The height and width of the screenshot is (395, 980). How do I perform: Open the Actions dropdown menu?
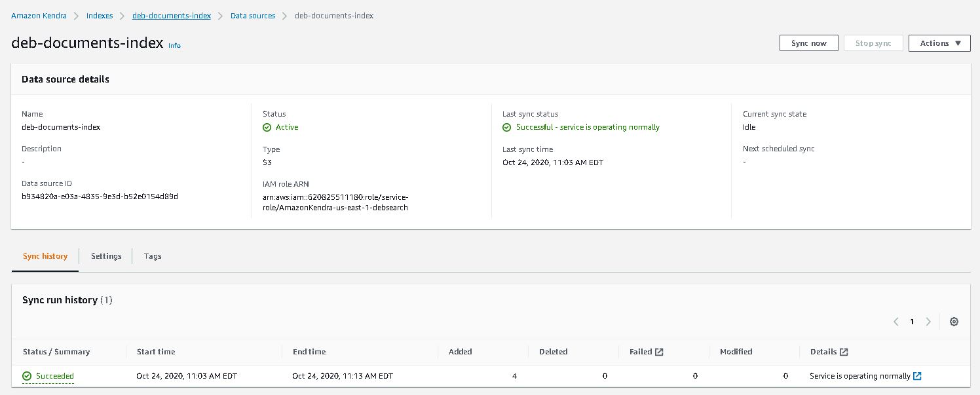pyautogui.click(x=939, y=43)
